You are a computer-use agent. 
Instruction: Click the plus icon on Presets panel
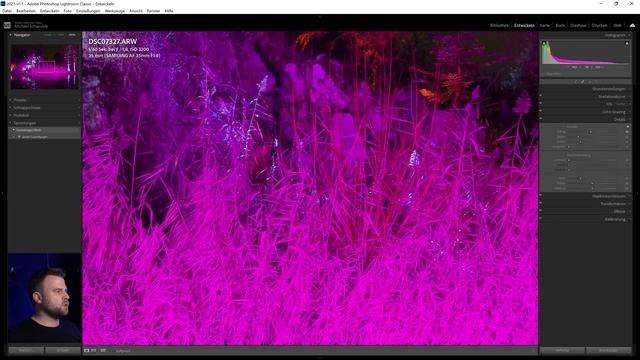point(79,100)
